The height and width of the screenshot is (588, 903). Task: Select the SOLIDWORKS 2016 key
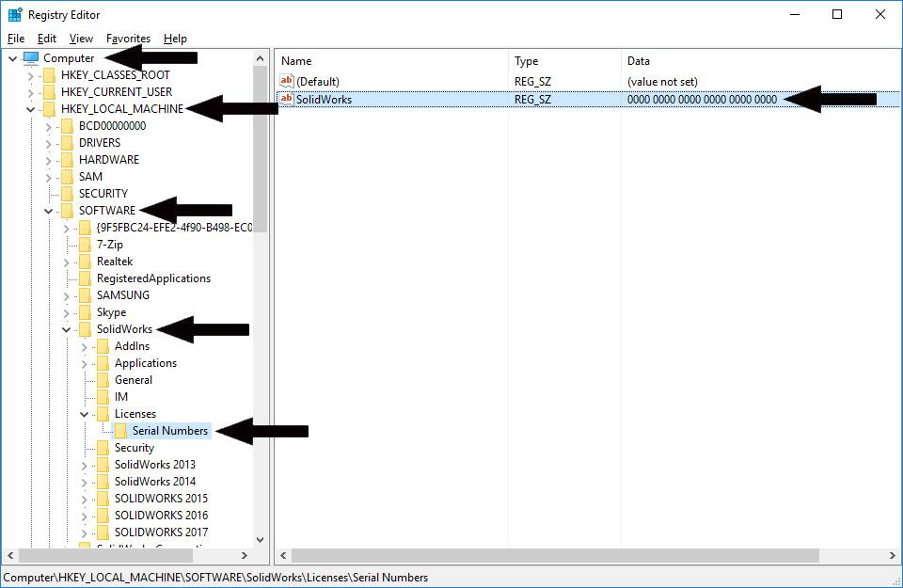click(x=161, y=516)
